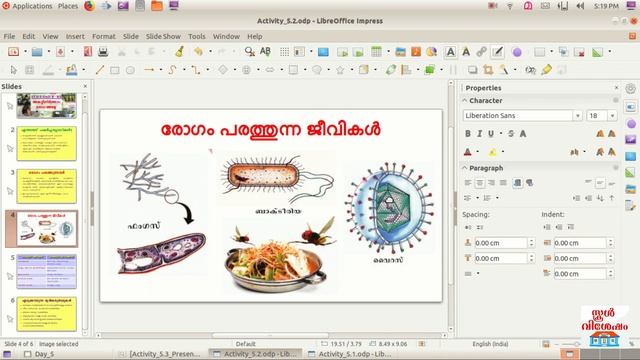Viewport: 640px width, 360px height.
Task: Switch to Activity_5.3 Presentation taskbar window
Action: (160, 354)
